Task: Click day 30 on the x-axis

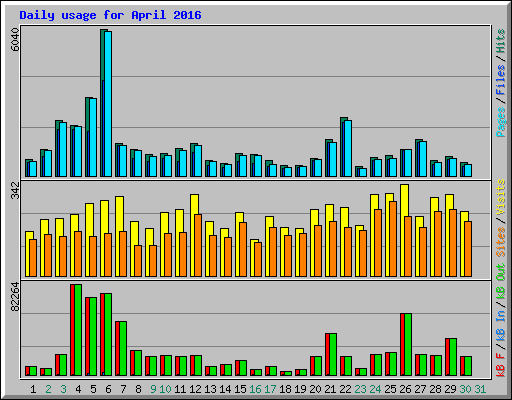Action: [x=465, y=389]
